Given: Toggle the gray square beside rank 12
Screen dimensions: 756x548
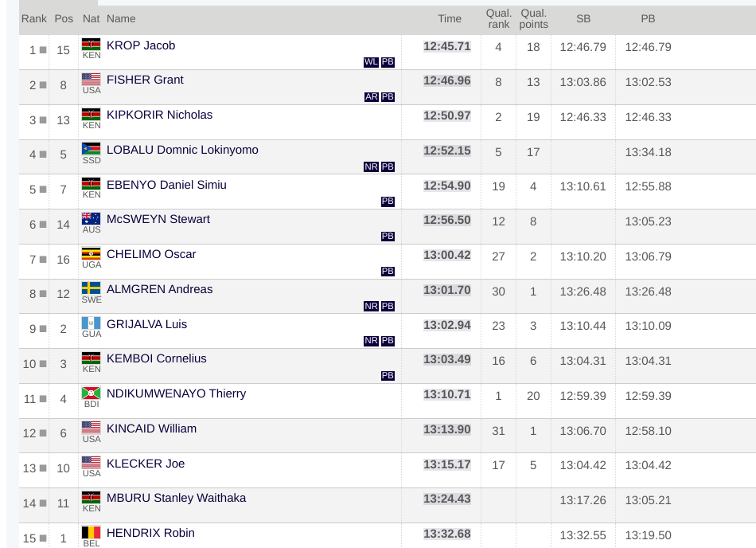Looking at the screenshot, I should [x=43, y=433].
